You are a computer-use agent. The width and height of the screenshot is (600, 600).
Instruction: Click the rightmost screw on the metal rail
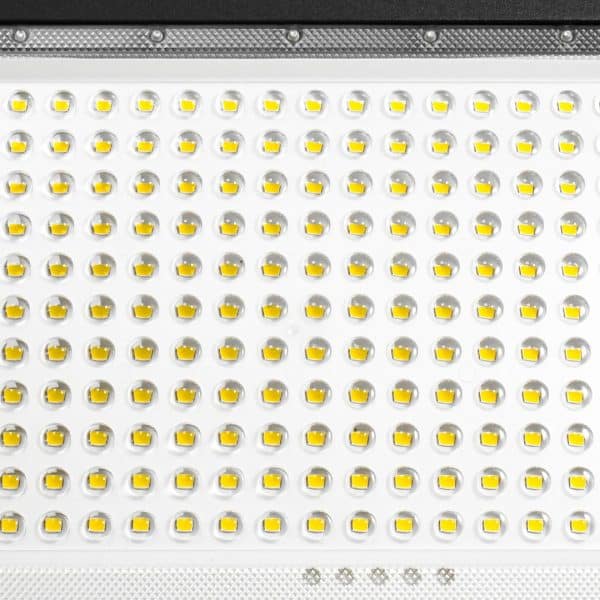click(x=567, y=36)
